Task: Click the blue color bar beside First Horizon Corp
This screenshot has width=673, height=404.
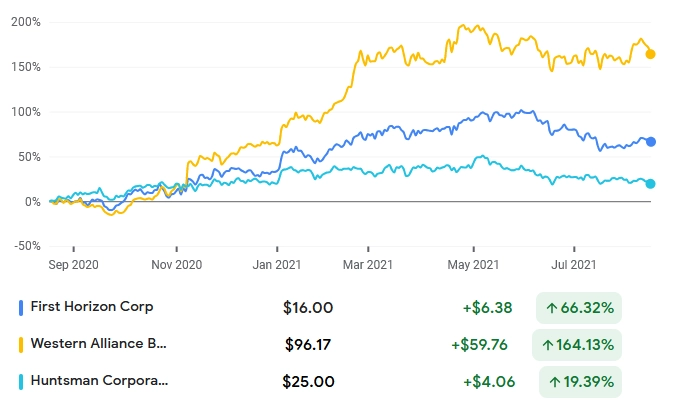Action: 22,307
